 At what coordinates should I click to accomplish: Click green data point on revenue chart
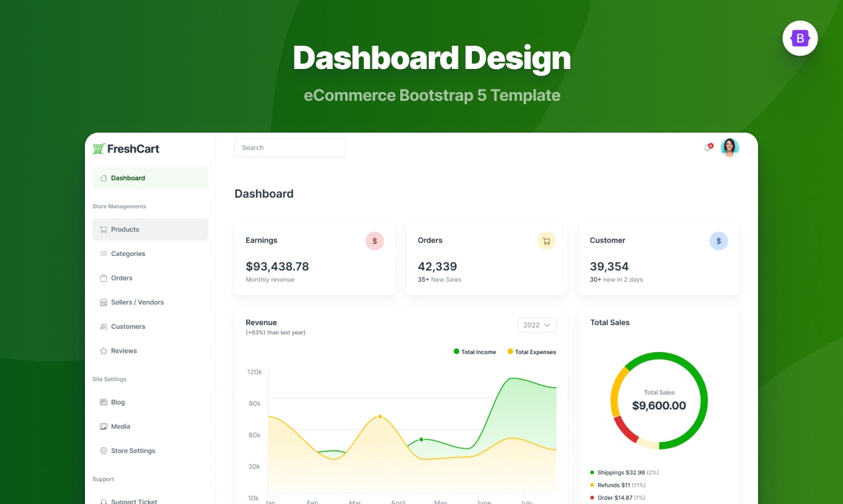tap(421, 439)
